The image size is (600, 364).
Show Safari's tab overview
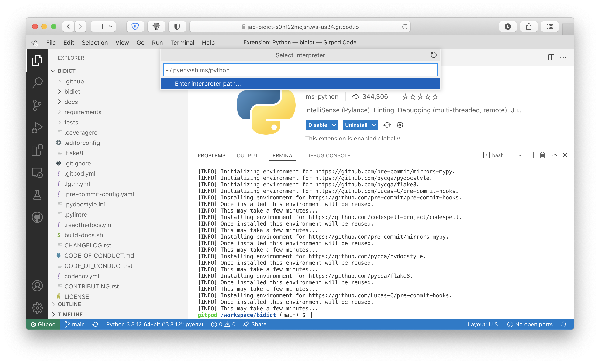[550, 27]
